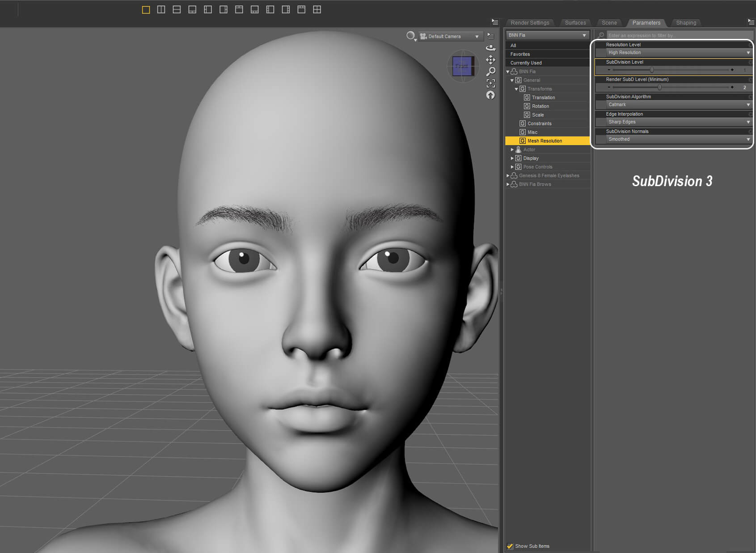The image size is (756, 553).
Task: Open the BNN Fia node selector dropdown
Action: pos(548,35)
